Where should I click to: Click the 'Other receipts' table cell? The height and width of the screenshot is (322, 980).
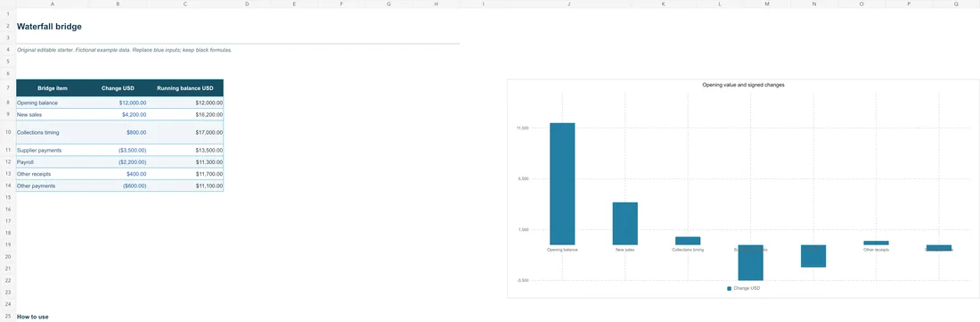(x=53, y=174)
